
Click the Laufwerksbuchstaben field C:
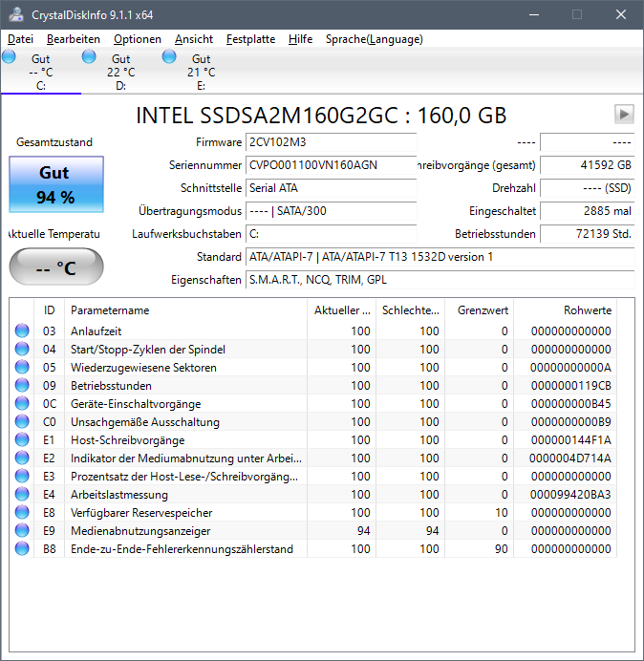pos(331,234)
